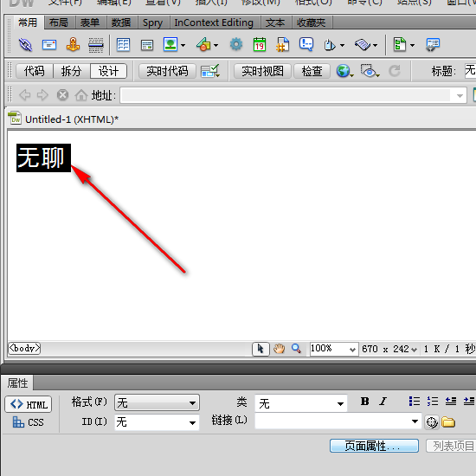Insert Comment icon
This screenshot has height=476, width=476.
(x=306, y=44)
